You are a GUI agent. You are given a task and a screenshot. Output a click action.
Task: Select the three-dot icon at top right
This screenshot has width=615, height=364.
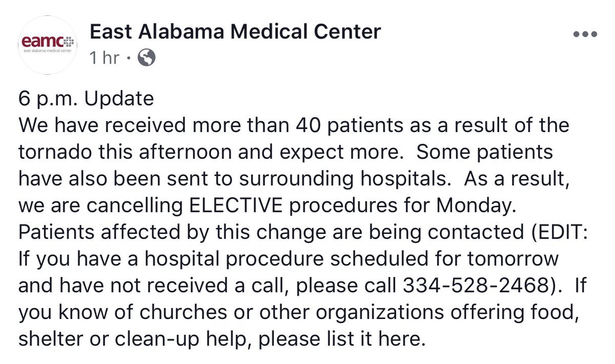[x=584, y=34]
